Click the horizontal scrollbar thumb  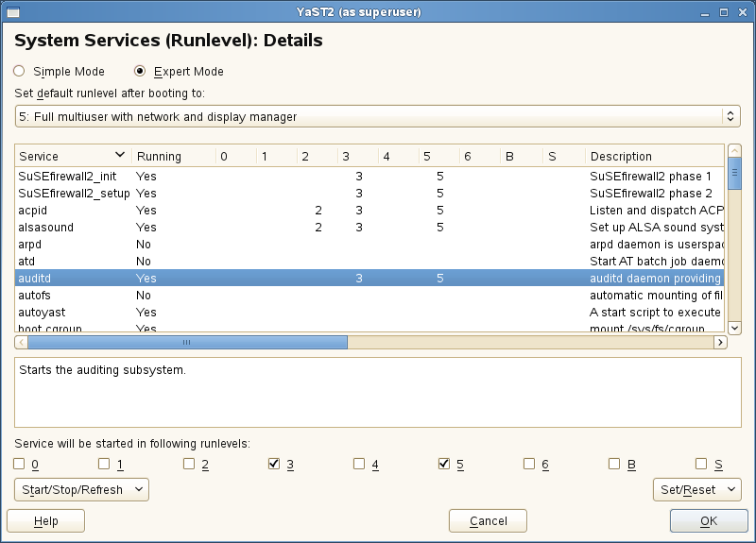click(187, 342)
